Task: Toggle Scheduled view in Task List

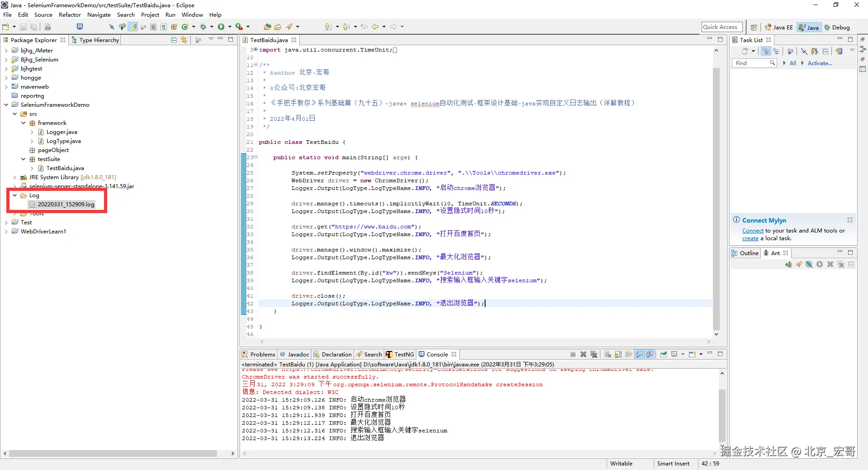Action: (x=777, y=51)
